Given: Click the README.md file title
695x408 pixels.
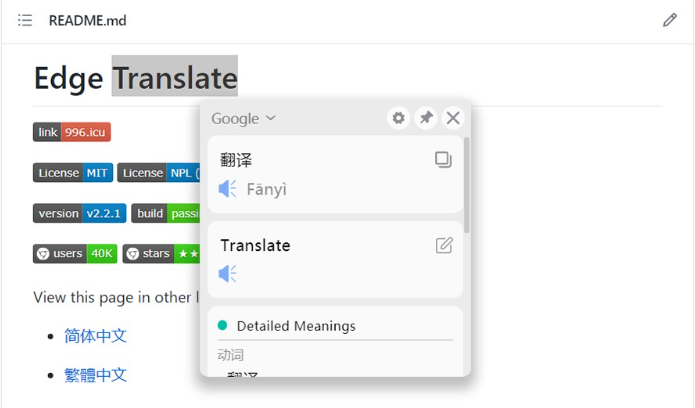Looking at the screenshot, I should [87, 20].
